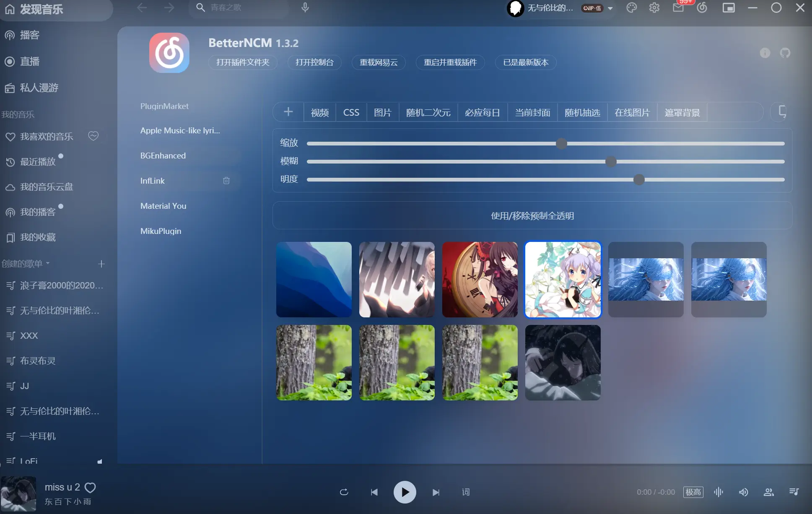
Task: Play the current song
Action: click(x=405, y=492)
